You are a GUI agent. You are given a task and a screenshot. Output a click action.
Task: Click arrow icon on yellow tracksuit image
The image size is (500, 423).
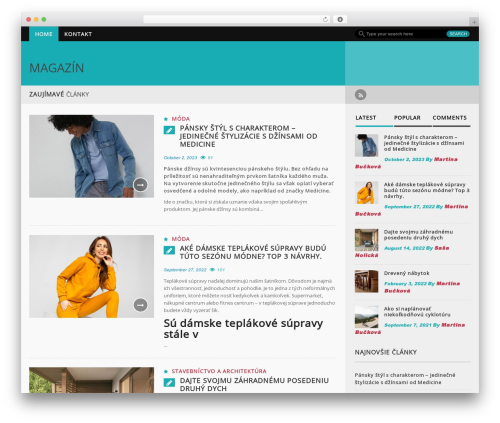141,305
